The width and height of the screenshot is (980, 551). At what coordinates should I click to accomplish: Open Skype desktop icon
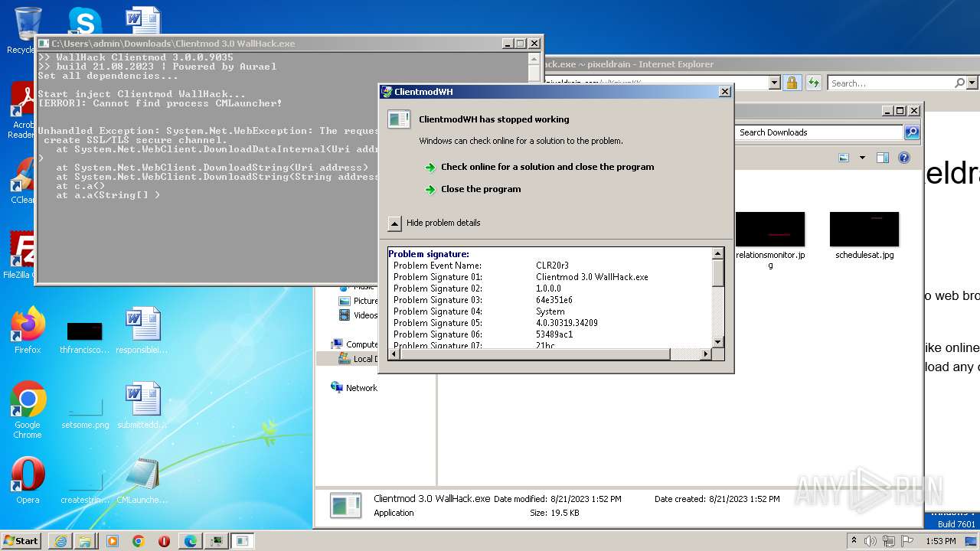84,21
